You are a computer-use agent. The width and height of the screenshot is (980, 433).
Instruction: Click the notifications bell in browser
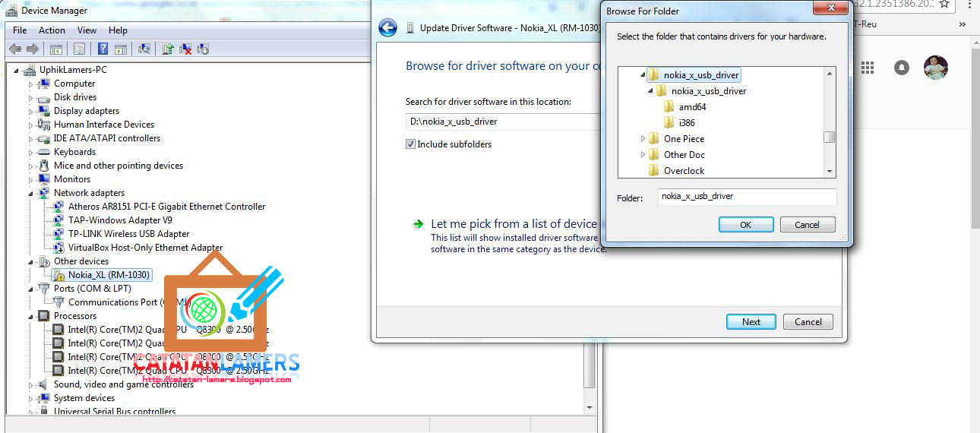coord(902,68)
